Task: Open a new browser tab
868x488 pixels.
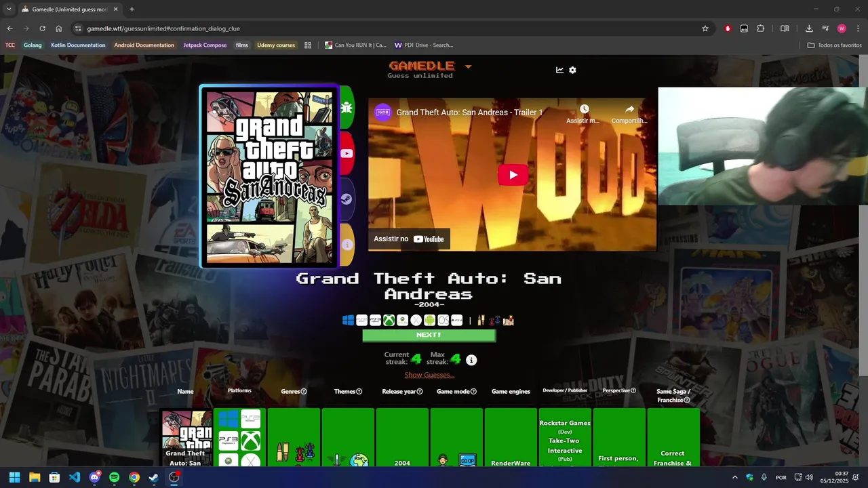Action: pos(132,9)
